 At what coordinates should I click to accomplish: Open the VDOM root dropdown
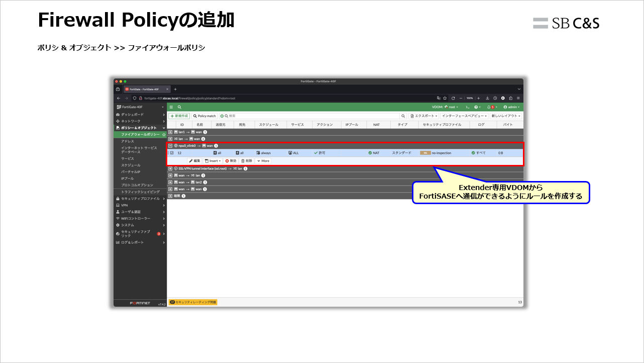pyautogui.click(x=452, y=107)
